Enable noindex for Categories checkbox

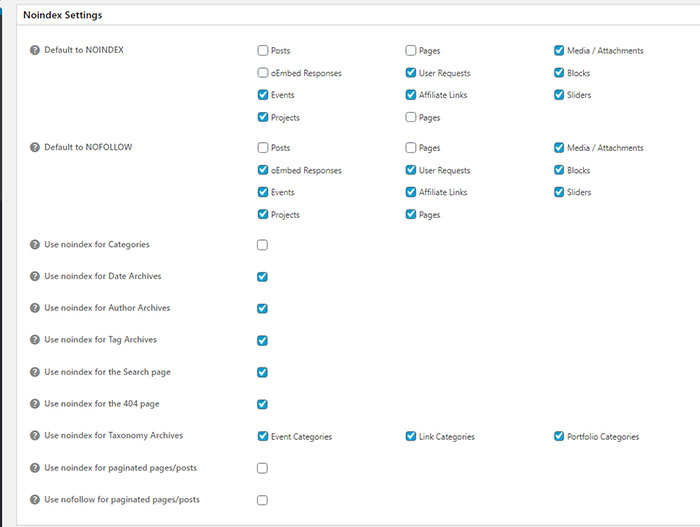pyautogui.click(x=262, y=245)
